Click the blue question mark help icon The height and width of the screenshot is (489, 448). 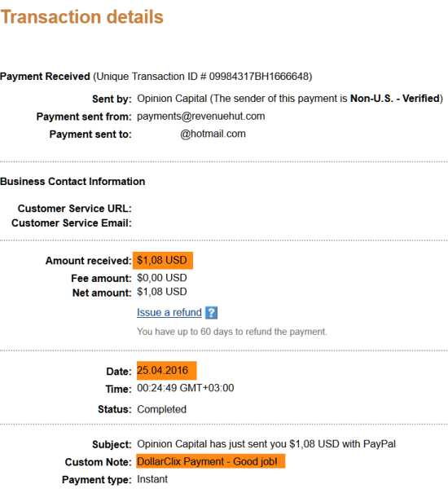(211, 312)
